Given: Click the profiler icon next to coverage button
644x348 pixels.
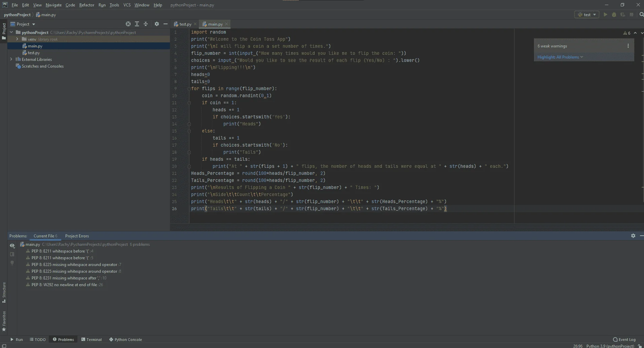Looking at the screenshot, I should tap(632, 14).
